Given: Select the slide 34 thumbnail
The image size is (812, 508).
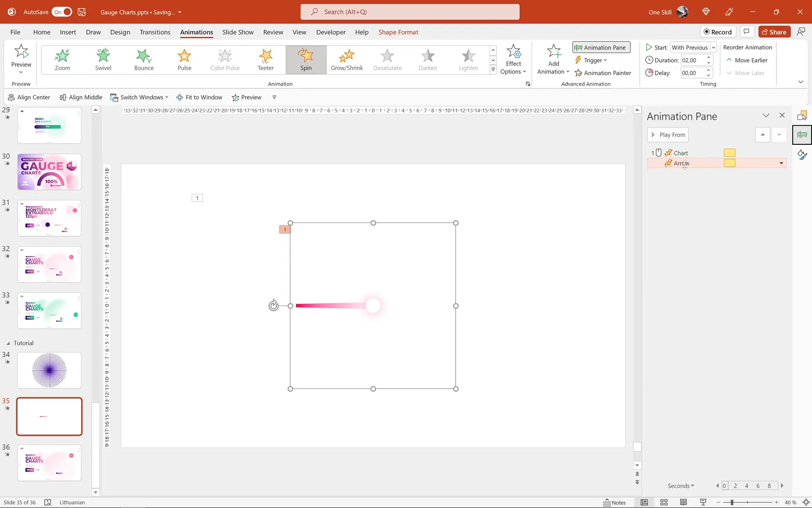Looking at the screenshot, I should pyautogui.click(x=49, y=370).
